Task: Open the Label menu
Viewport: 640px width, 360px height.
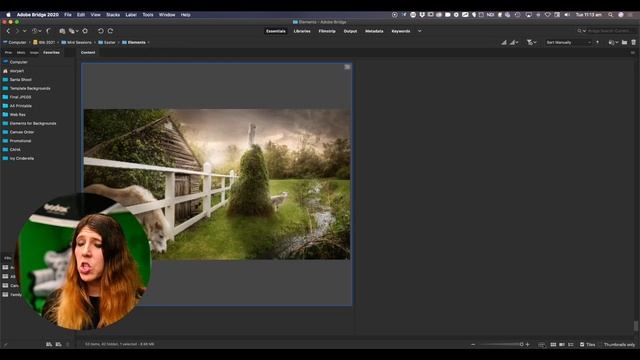Action: (x=131, y=15)
